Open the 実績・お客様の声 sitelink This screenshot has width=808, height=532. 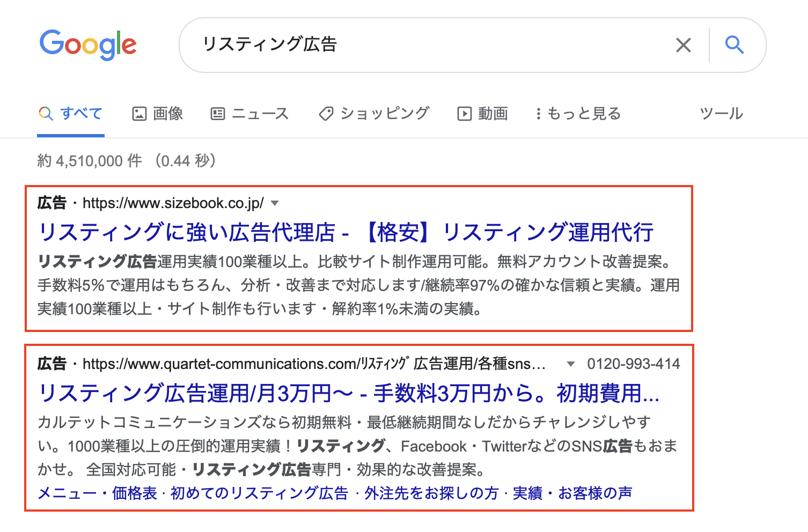click(x=572, y=493)
